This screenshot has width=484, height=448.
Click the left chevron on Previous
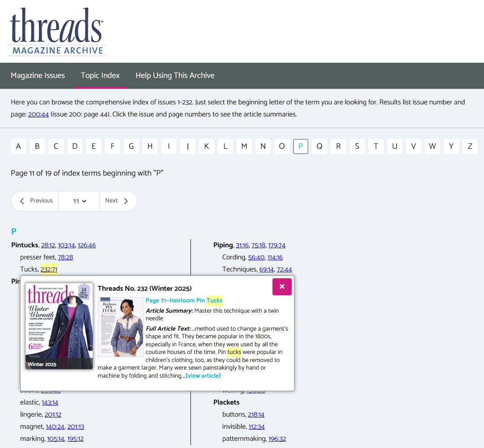pos(22,201)
